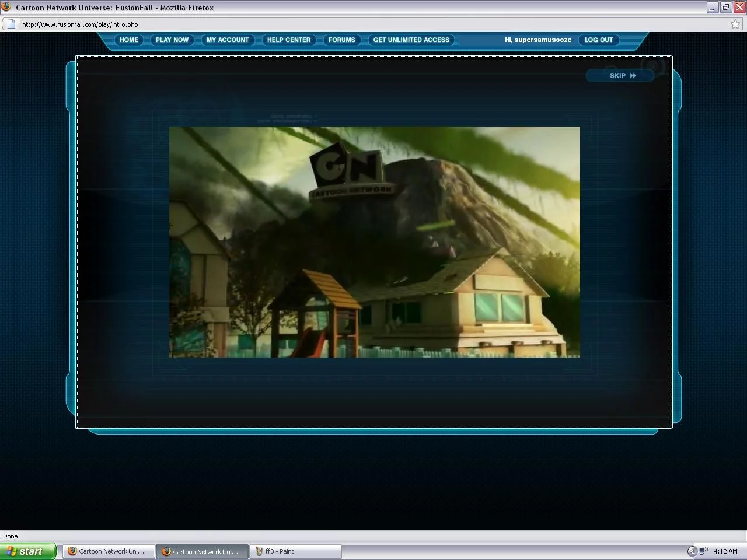Switch to the ff3 - Paint window
The width and height of the screenshot is (747, 560).
[296, 551]
